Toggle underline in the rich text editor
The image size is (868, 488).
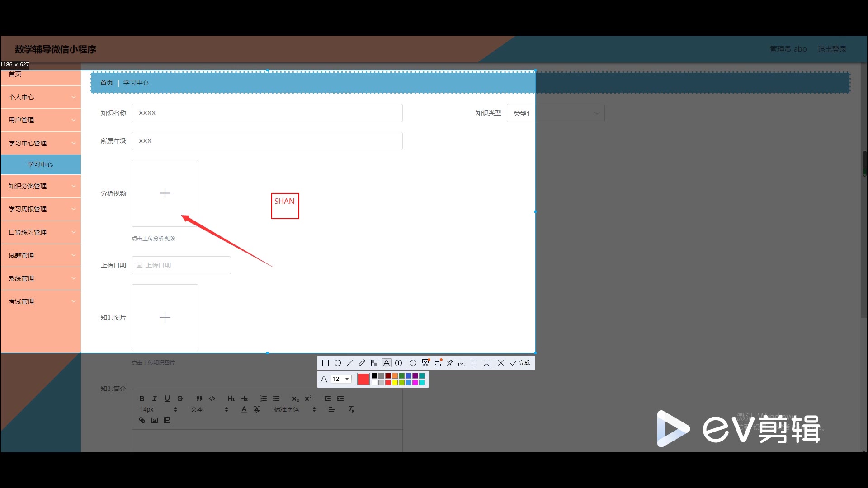click(167, 399)
